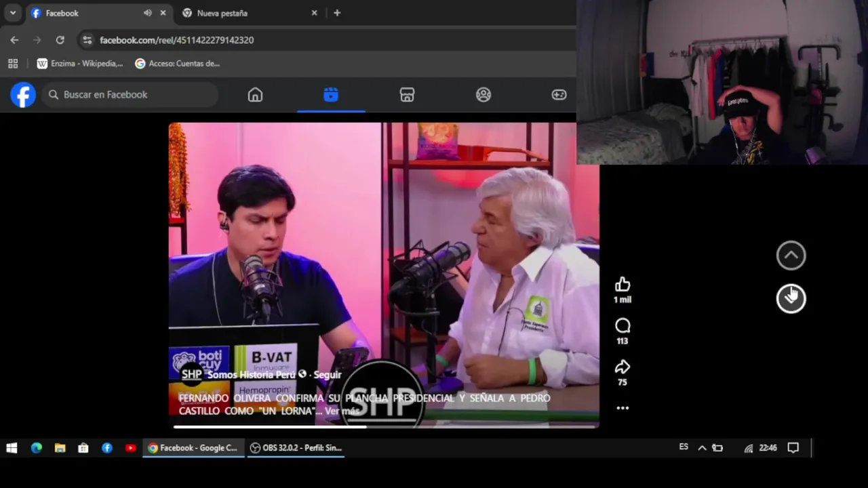Open the 22:46 clock in taskbar
This screenshot has width=868, height=488.
click(768, 448)
